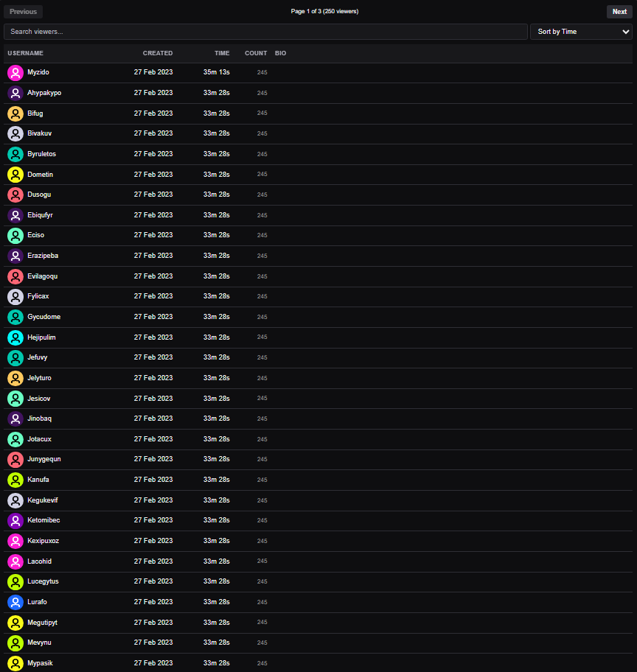The width and height of the screenshot is (637, 672).
Task: Click Ahypakypo's purple avatar icon
Action: tap(15, 93)
